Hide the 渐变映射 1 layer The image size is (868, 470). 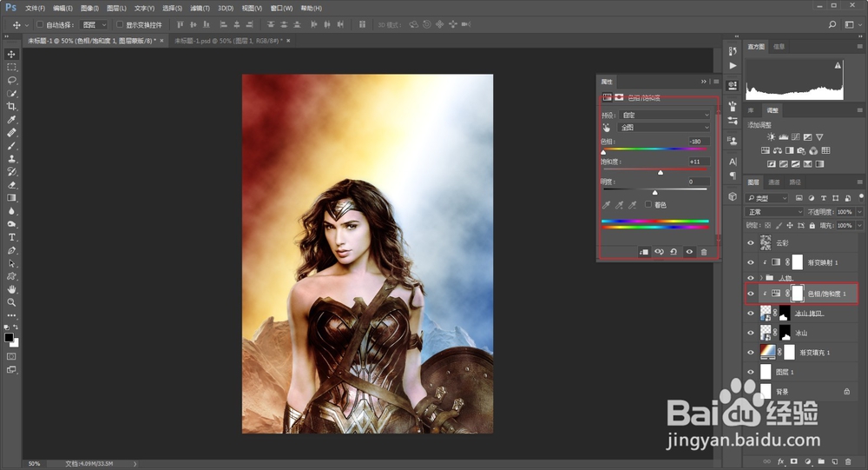[751, 262]
